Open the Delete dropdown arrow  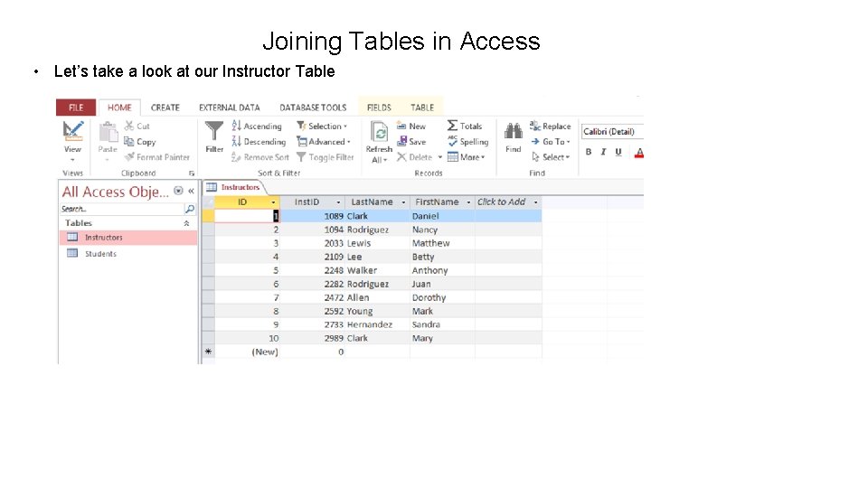point(440,157)
